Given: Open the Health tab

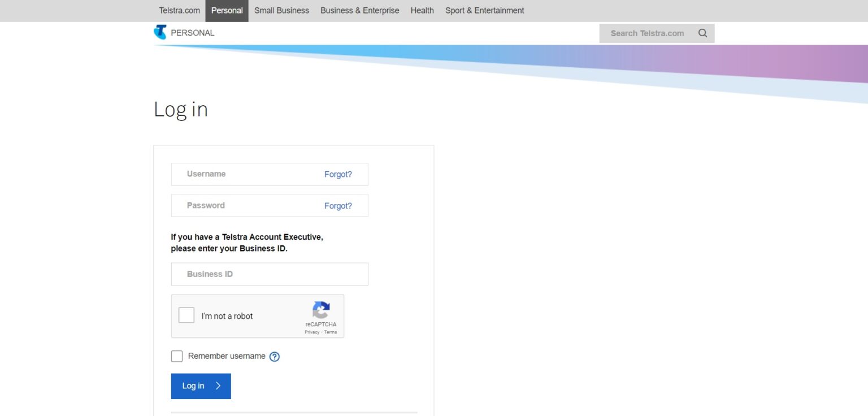Looking at the screenshot, I should click(x=422, y=11).
